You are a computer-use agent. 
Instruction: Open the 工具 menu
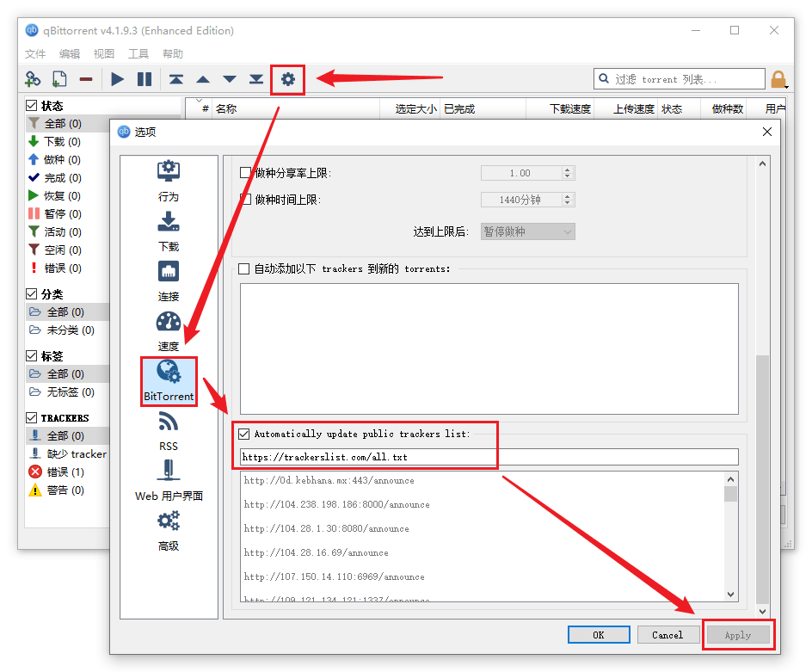[x=138, y=53]
